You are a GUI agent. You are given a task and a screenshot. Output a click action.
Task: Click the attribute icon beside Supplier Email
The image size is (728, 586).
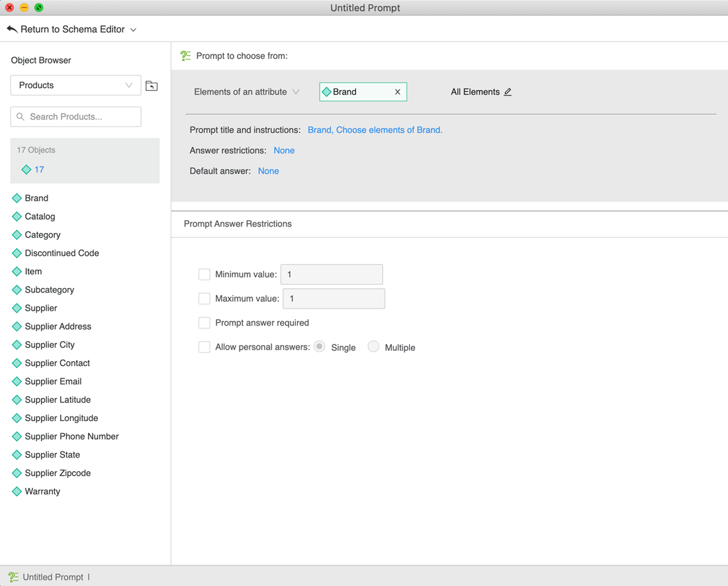(x=17, y=381)
